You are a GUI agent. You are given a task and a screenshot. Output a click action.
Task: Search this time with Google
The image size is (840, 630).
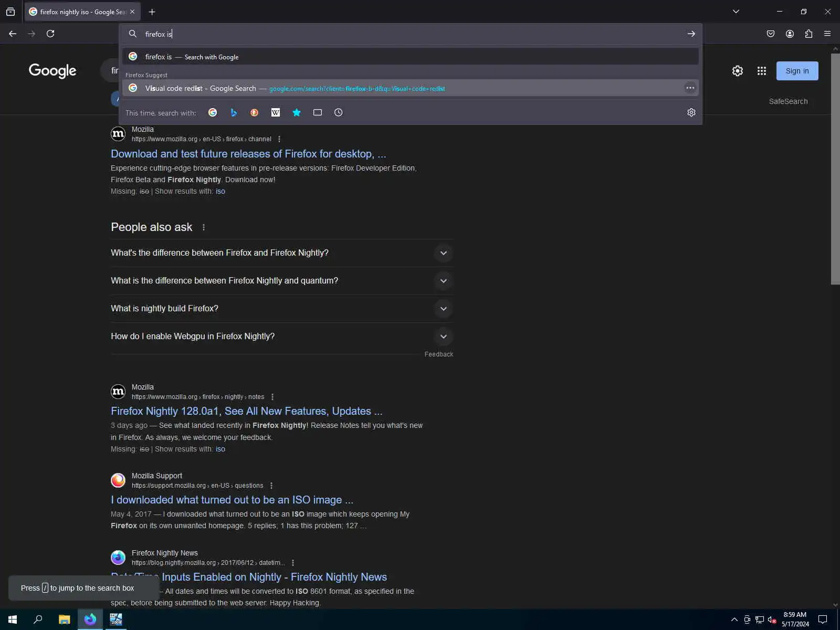213,112
